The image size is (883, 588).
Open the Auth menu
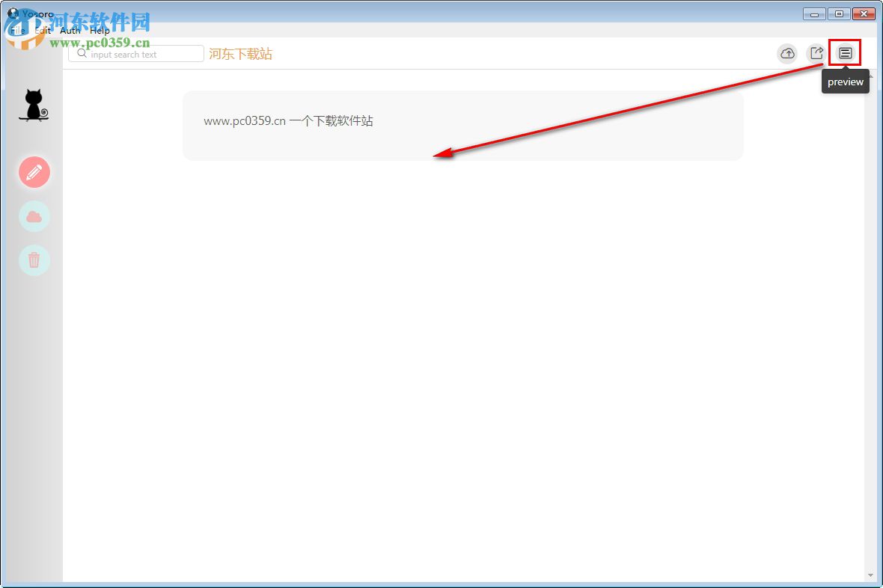coord(70,31)
